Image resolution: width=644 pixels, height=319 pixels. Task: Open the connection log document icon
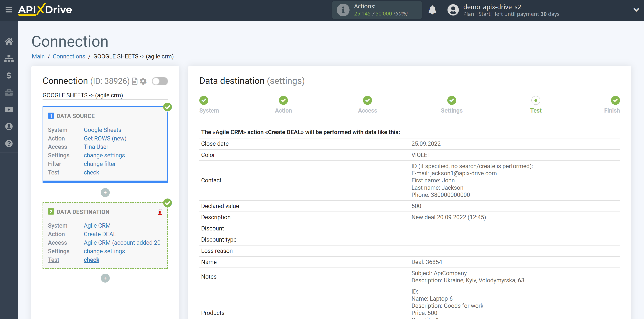[135, 81]
